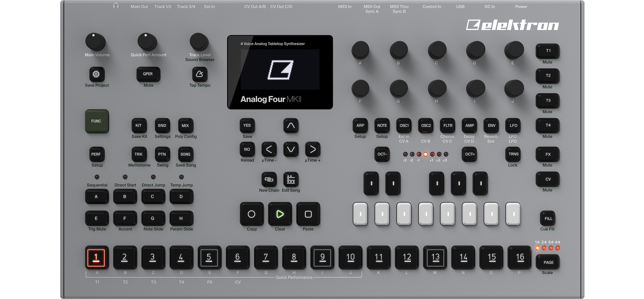Image resolution: width=644 pixels, height=299 pixels.
Task: Click the down arrow navigation key
Action: pyautogui.click(x=291, y=149)
